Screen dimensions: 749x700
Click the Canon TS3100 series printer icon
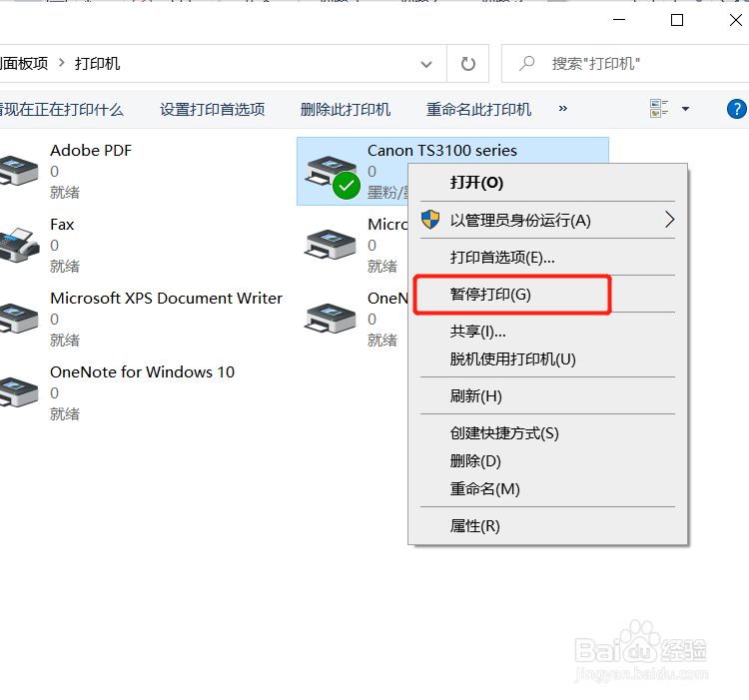(333, 176)
